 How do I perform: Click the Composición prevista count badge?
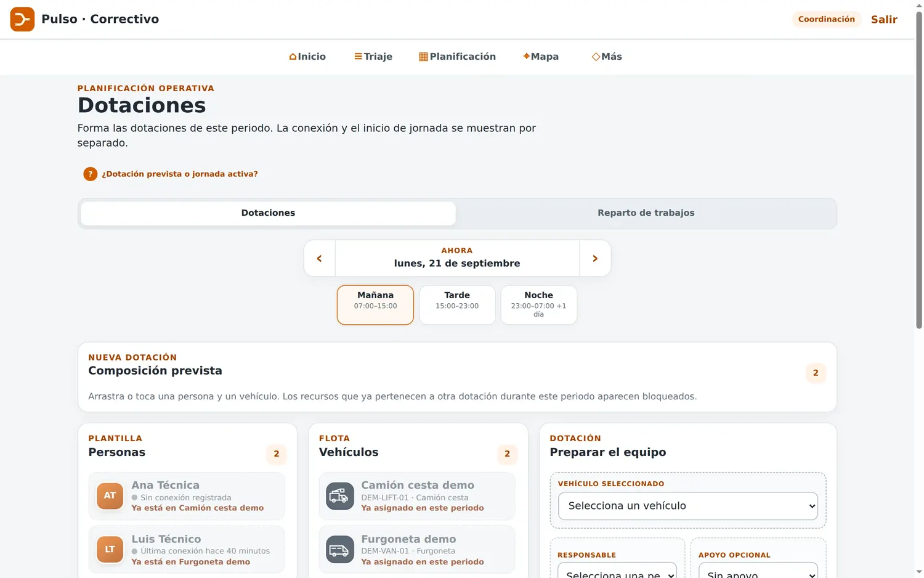pos(816,373)
